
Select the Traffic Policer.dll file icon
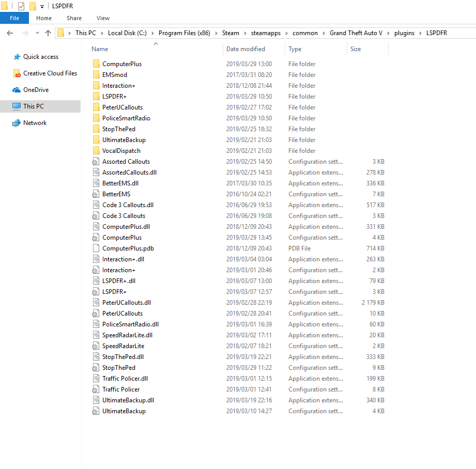[x=96, y=378]
